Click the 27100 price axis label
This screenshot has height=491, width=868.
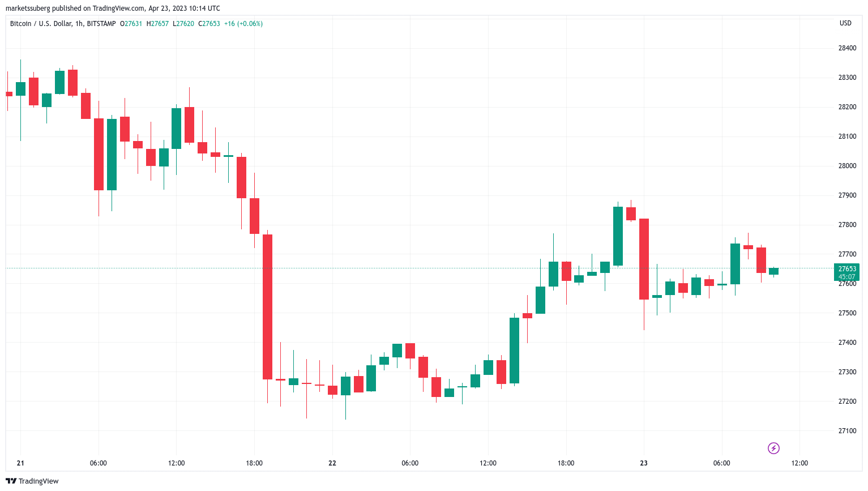point(847,431)
